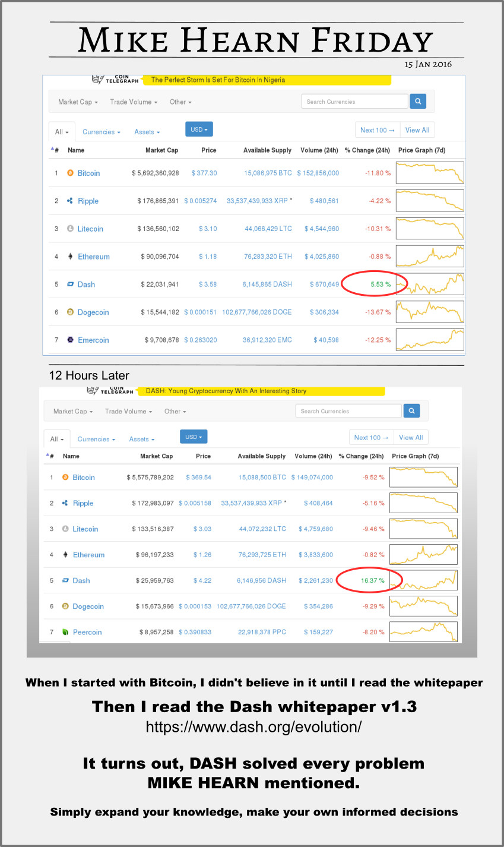Click Dash 5.53 % change value
This screenshot has height=847, width=504.
381,285
